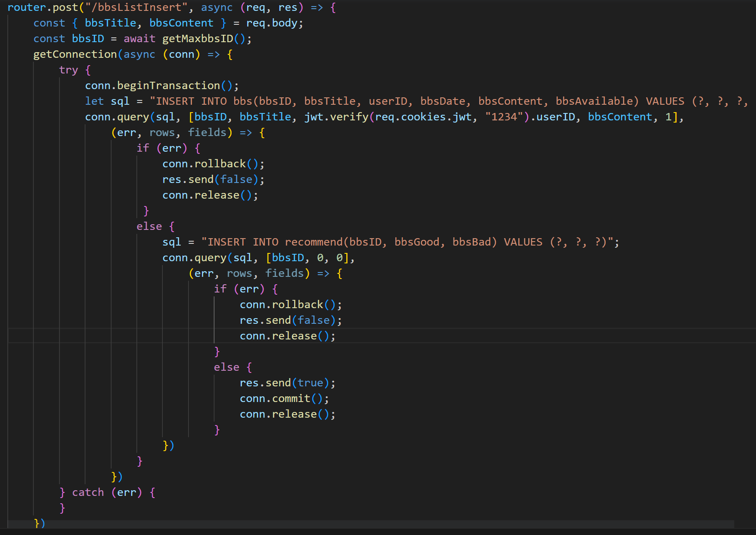Click jwt.verify in the query parameters
756x535 pixels.
click(x=336, y=117)
